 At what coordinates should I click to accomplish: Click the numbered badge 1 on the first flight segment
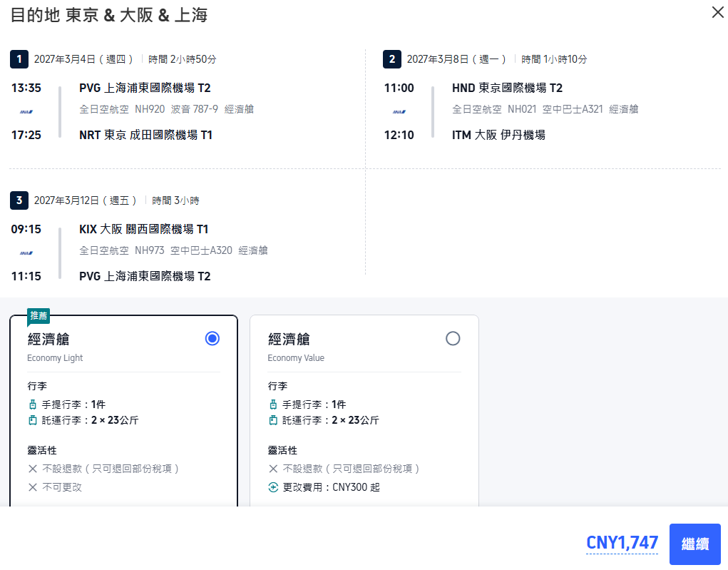click(19, 59)
